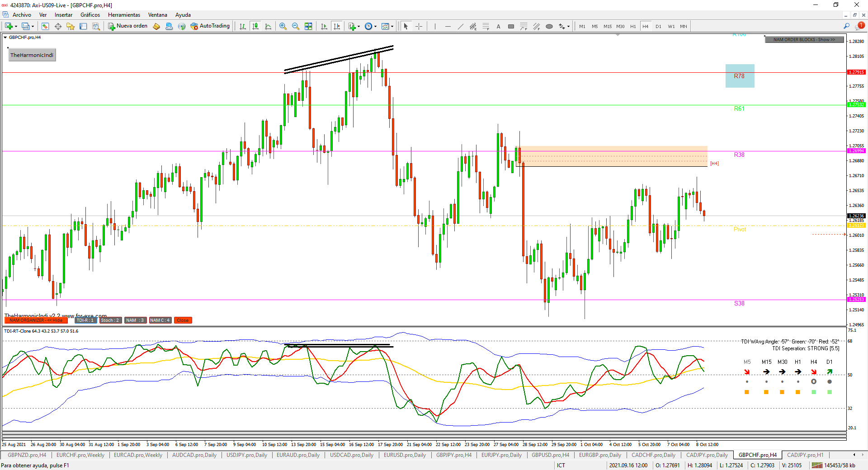Image resolution: width=868 pixels, height=470 pixels.
Task: Click the zoom in magnifier icon
Action: (x=283, y=26)
